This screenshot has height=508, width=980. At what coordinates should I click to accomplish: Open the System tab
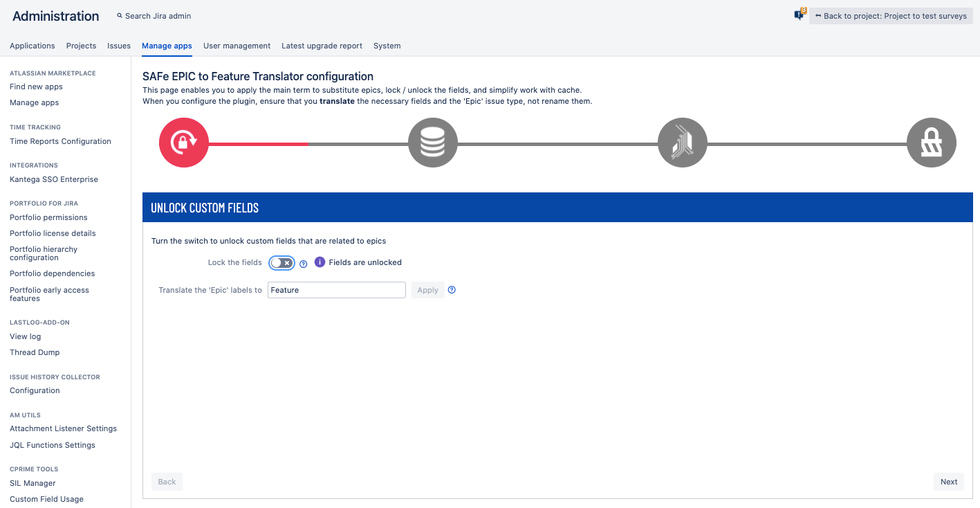tap(387, 46)
